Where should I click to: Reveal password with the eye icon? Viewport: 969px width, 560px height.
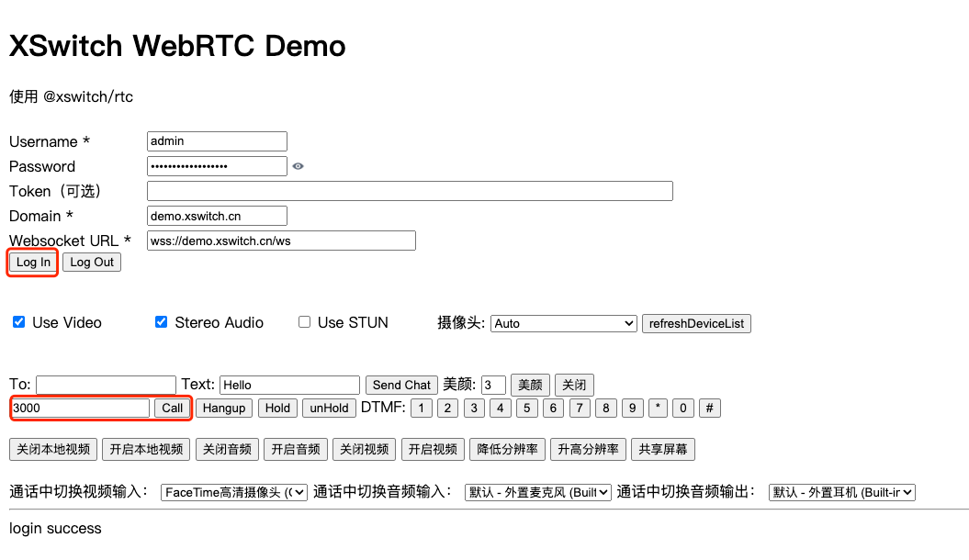[x=298, y=166]
